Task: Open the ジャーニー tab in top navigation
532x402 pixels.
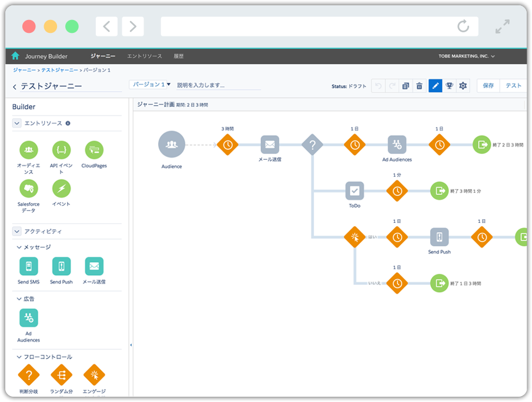Action: coord(103,56)
